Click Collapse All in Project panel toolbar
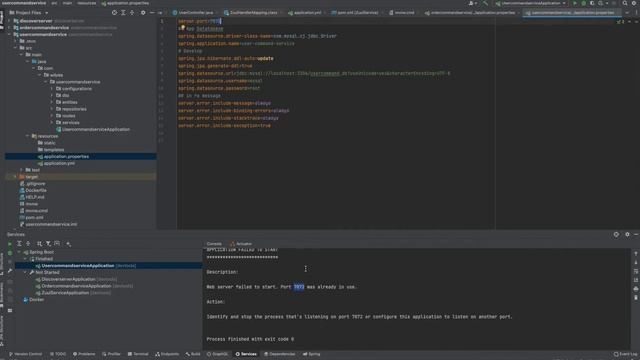The height and width of the screenshot is (360, 640). coord(132,13)
